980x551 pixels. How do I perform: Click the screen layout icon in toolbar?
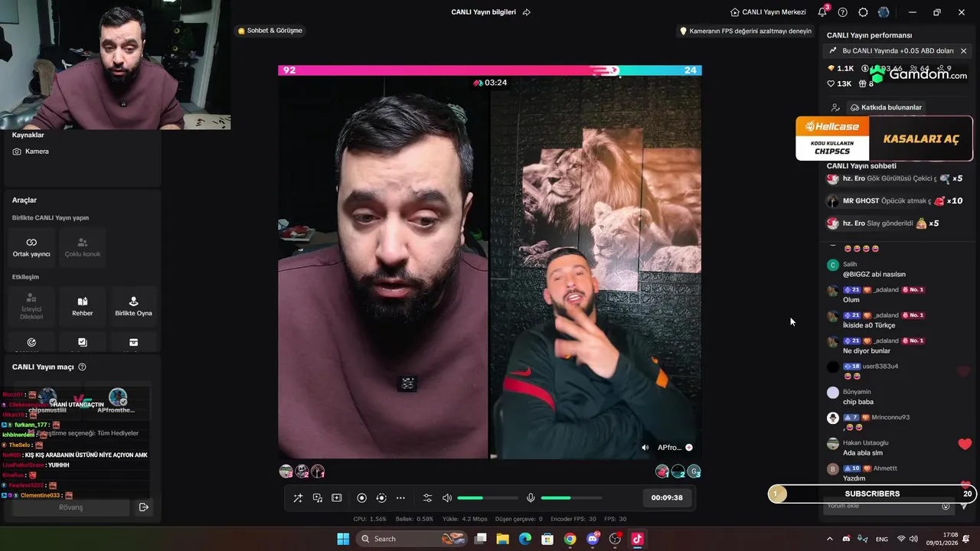point(337,498)
